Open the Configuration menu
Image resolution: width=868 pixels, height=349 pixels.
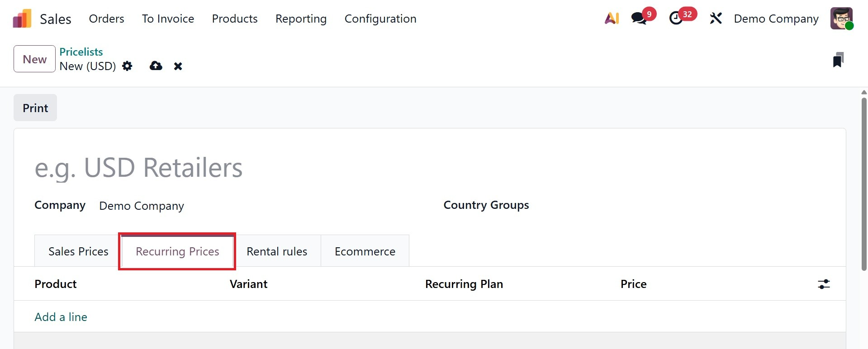pos(380,19)
